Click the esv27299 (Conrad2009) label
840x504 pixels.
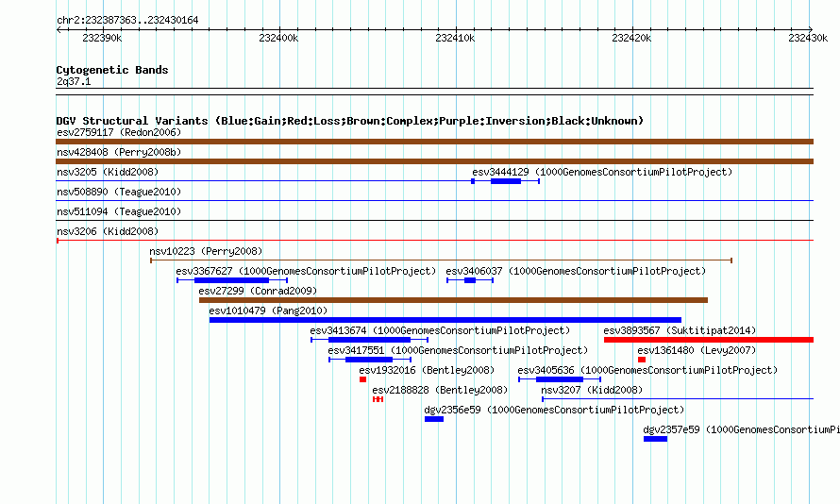[x=258, y=291]
